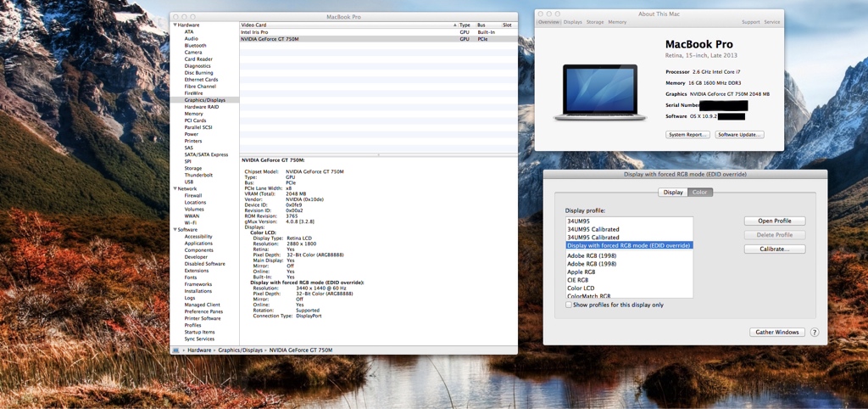This screenshot has width=868, height=409.
Task: Click the Calibrate button
Action: point(775,249)
